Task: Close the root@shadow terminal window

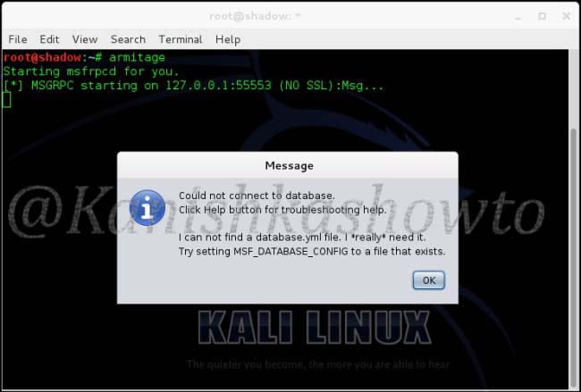Action: (x=566, y=16)
